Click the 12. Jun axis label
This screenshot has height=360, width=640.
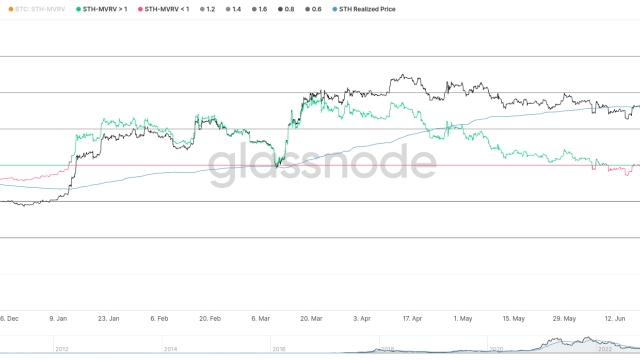(x=615, y=318)
